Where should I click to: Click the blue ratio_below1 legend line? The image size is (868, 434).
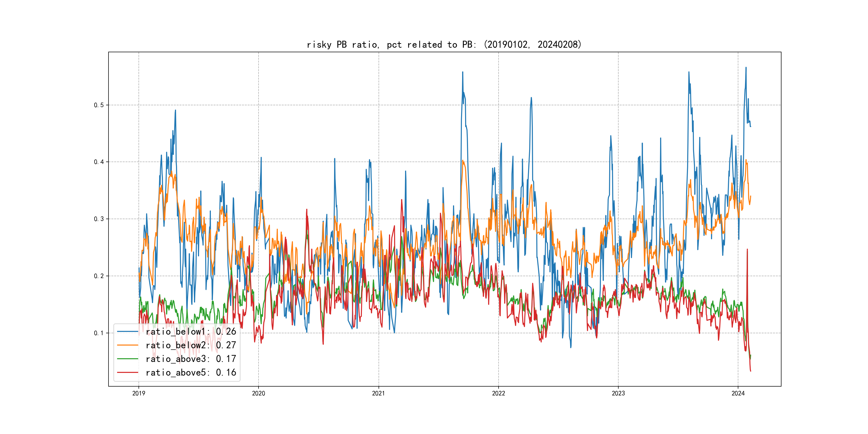[x=127, y=332]
